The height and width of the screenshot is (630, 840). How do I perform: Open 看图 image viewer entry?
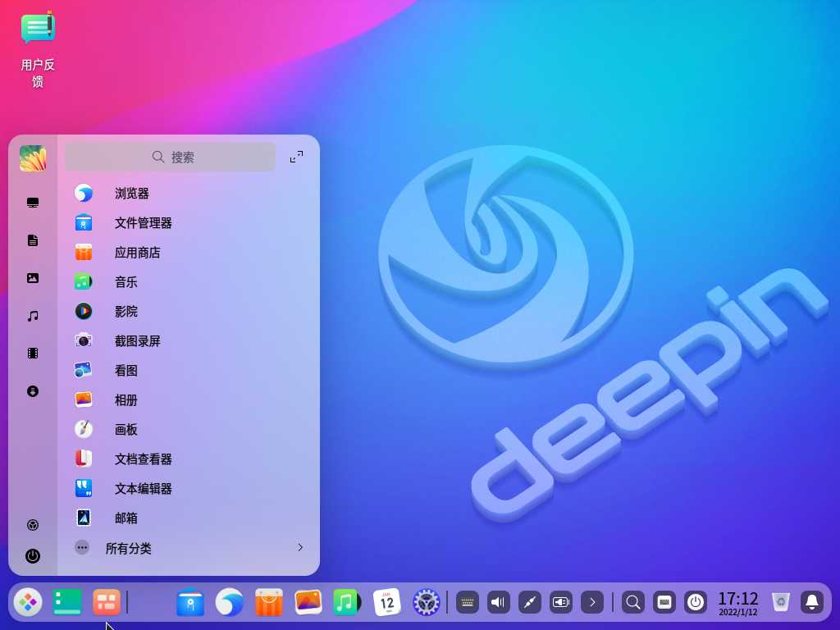(189, 370)
